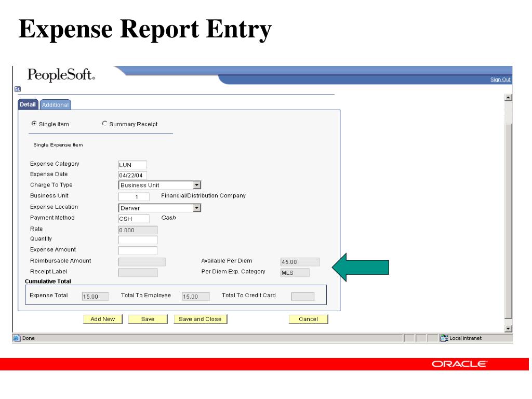
Task: Click the vertical scrollbar thumb
Action: (x=508, y=221)
